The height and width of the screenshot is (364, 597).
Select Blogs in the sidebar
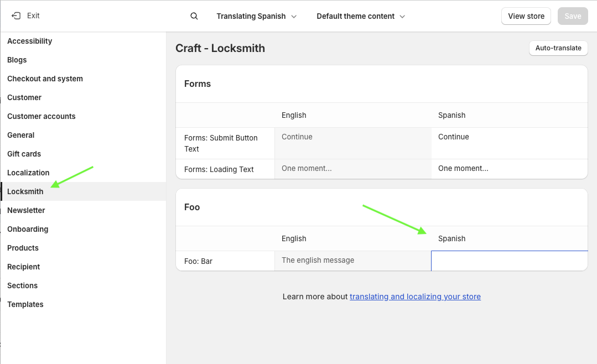(17, 60)
